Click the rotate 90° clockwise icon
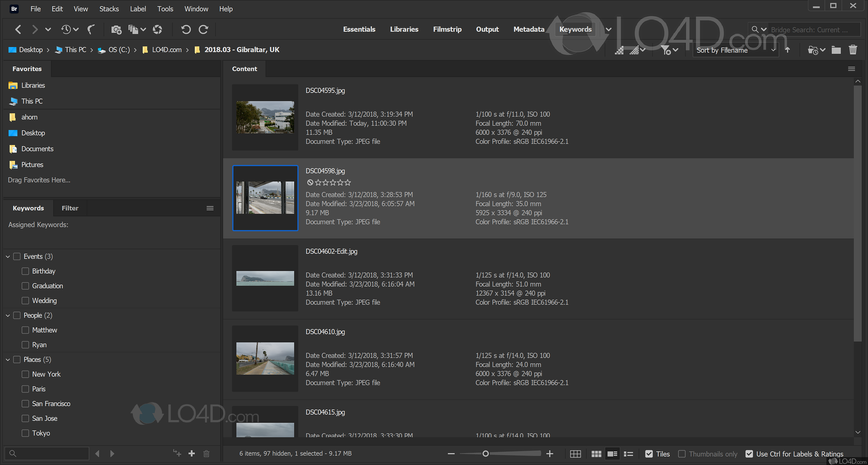The image size is (868, 465). coord(204,30)
